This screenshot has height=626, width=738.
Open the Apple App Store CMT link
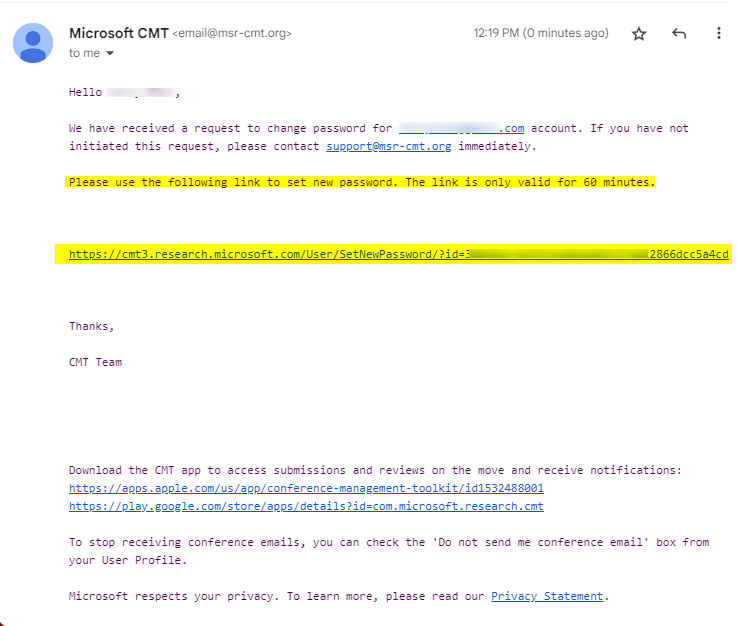306,488
